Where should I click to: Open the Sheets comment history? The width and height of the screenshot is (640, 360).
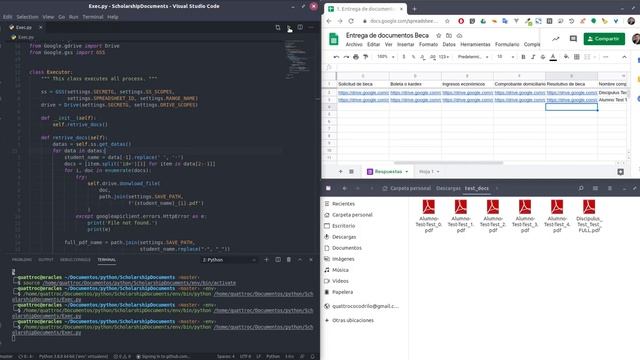tap(573, 39)
